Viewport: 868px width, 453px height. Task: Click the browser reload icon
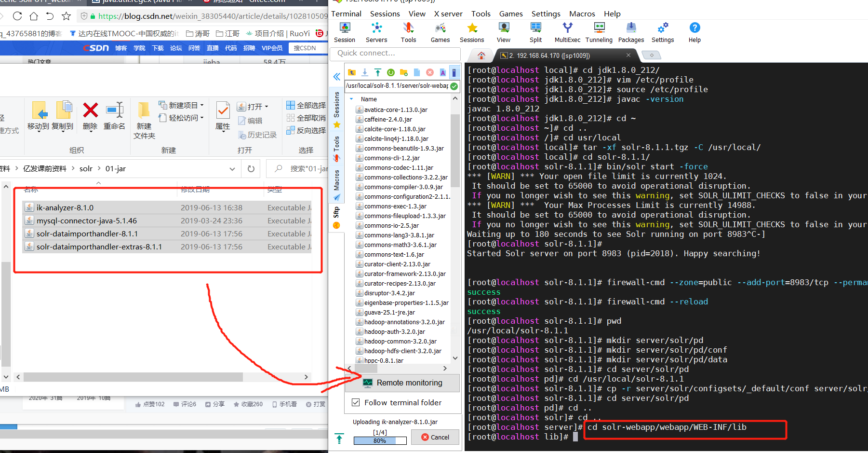[17, 16]
